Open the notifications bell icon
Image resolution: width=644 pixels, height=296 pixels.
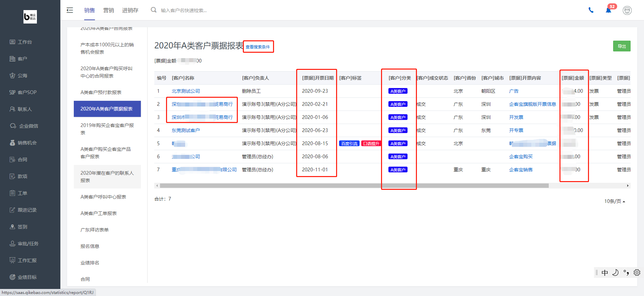tap(608, 10)
